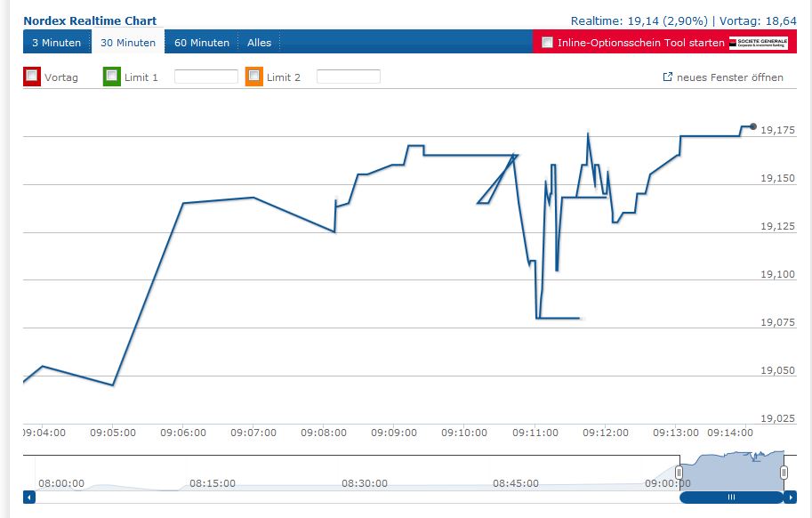
Task: Click the navigator scrollbar thumb
Action: pos(731,498)
